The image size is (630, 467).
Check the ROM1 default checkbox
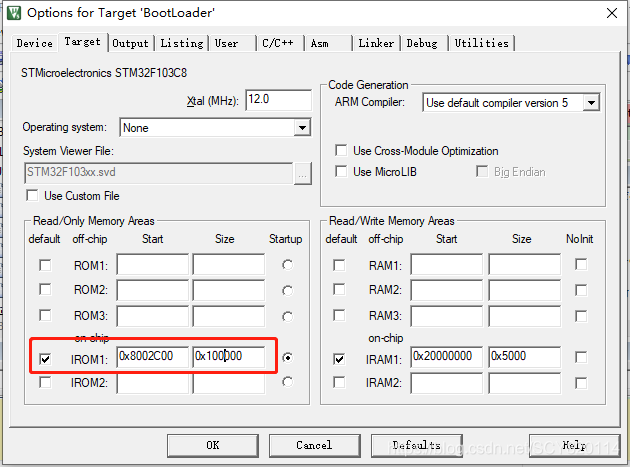45,265
